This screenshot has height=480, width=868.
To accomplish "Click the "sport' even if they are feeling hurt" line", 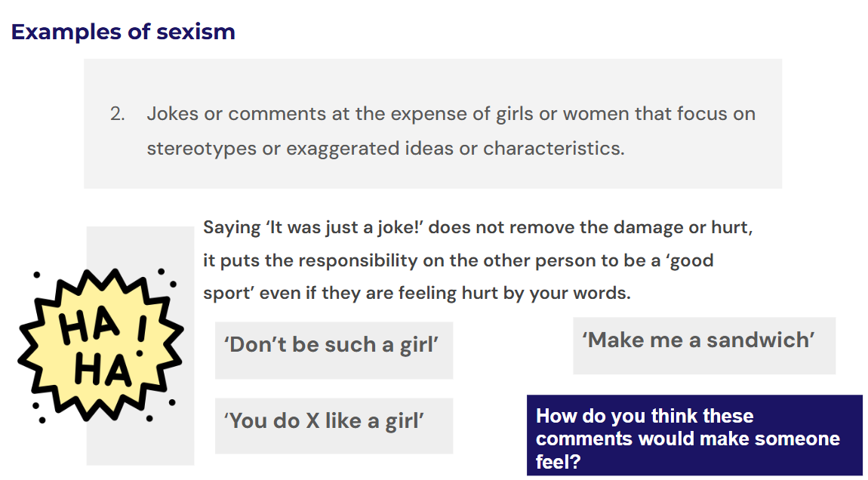I will [416, 293].
